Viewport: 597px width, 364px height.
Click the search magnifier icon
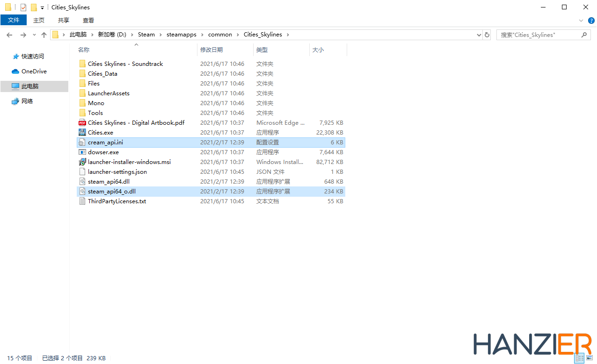583,35
